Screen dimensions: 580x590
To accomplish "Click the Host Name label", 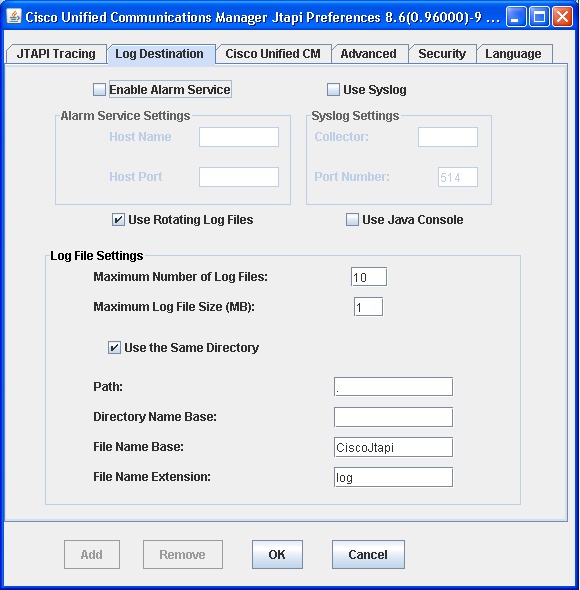I will [140, 137].
